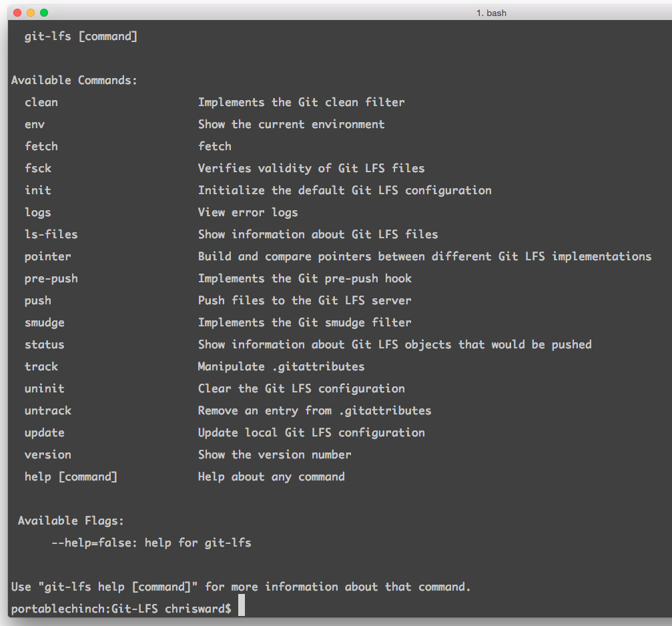Click the "smudge" command name

click(x=45, y=322)
